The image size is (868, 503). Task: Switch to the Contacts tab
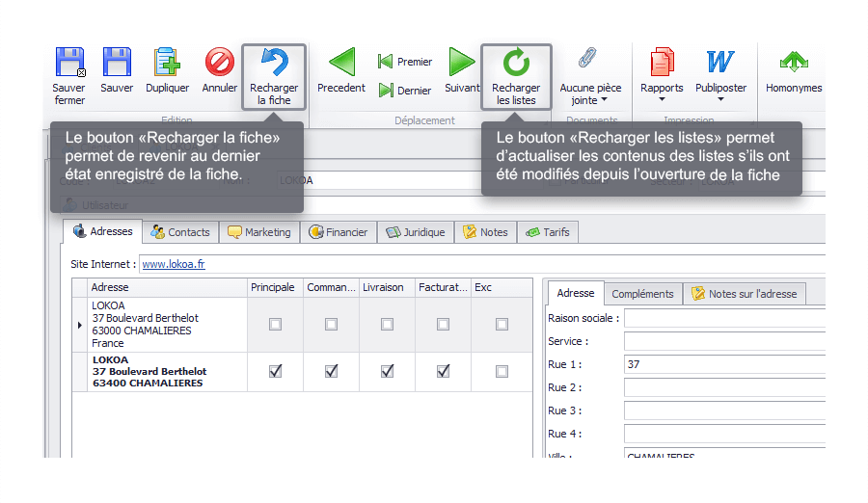pos(180,232)
